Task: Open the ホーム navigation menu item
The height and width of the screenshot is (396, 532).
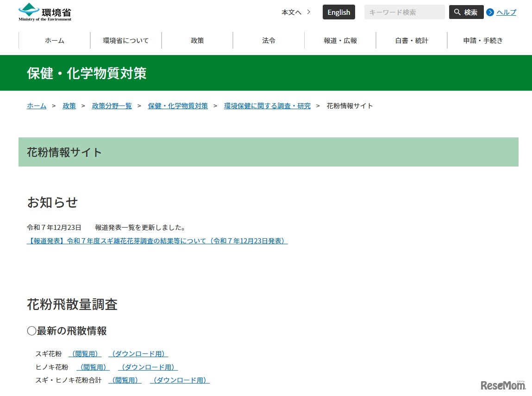Action: point(54,41)
